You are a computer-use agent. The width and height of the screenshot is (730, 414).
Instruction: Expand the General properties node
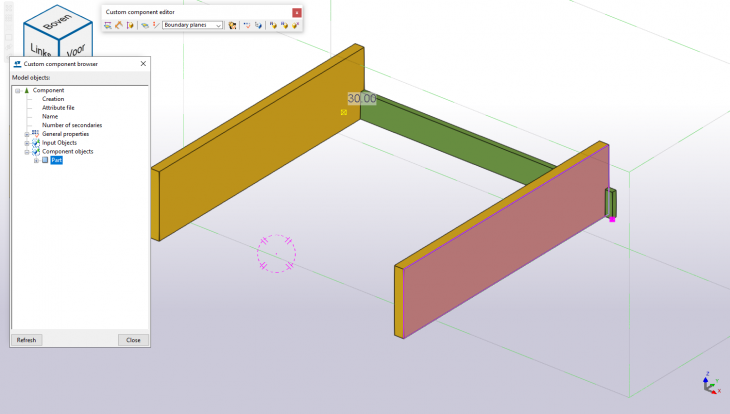(27, 134)
